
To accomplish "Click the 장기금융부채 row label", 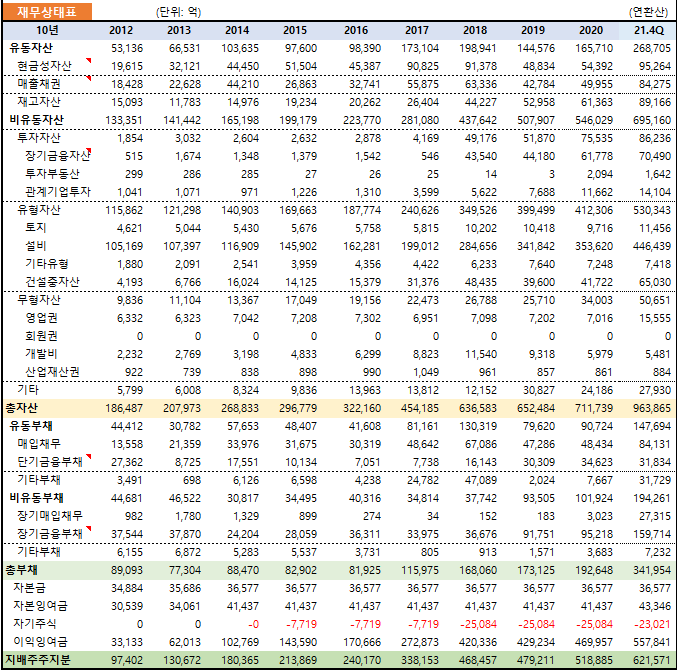I will pos(50,534).
